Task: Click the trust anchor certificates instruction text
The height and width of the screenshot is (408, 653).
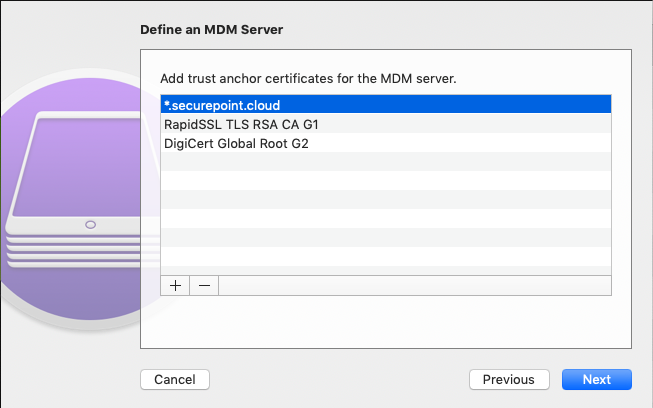Action: pos(309,78)
